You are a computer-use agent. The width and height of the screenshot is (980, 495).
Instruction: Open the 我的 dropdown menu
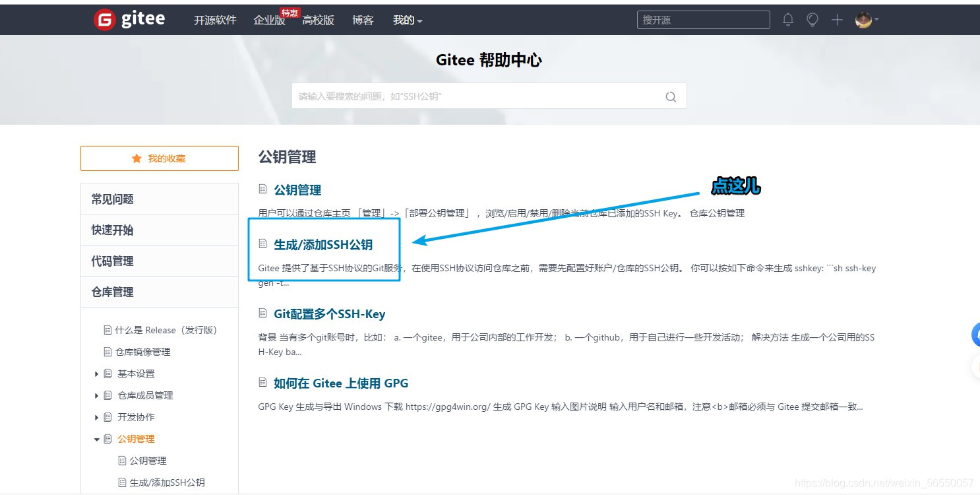pos(408,20)
